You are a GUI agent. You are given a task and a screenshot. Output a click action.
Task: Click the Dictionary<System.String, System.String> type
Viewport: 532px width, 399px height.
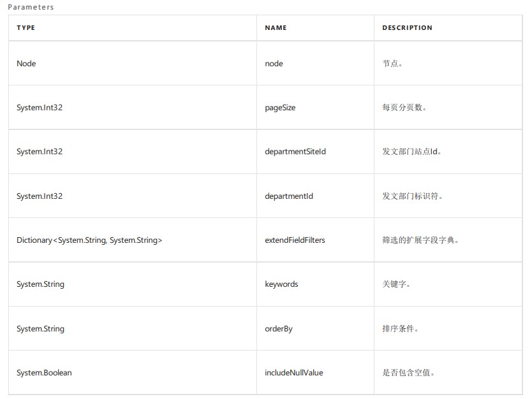click(89, 240)
